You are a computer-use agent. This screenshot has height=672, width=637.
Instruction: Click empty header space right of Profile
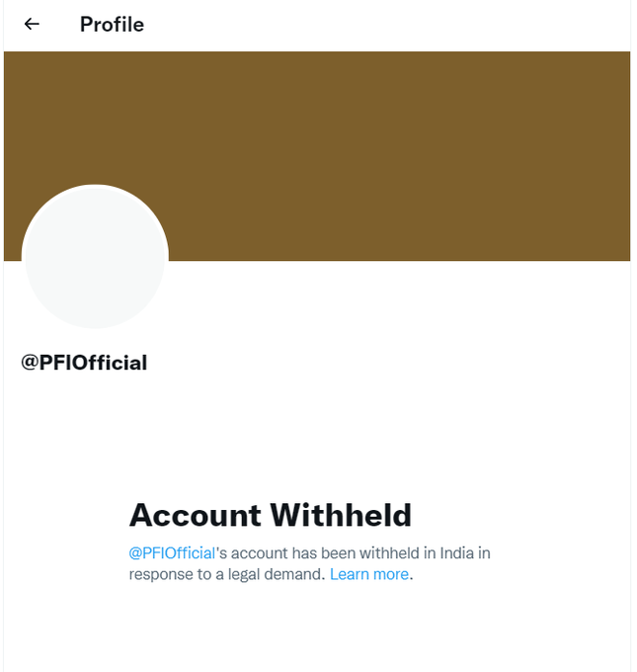[385, 25]
